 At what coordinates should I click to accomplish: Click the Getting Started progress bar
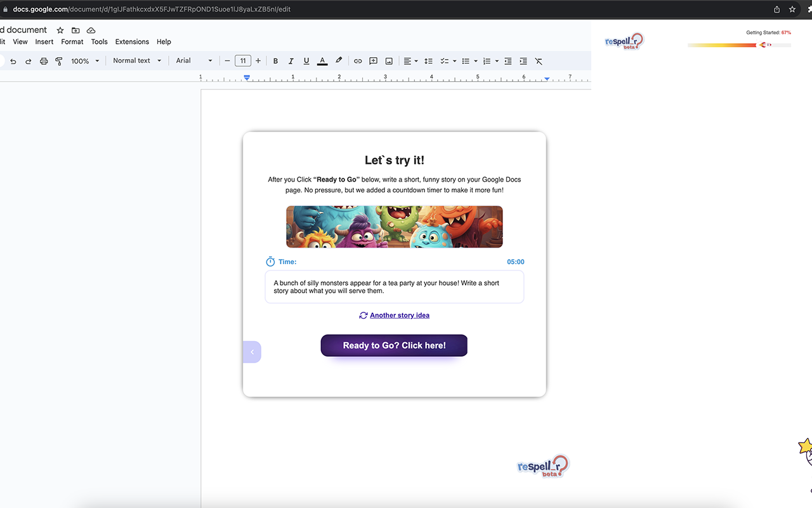pyautogui.click(x=739, y=44)
